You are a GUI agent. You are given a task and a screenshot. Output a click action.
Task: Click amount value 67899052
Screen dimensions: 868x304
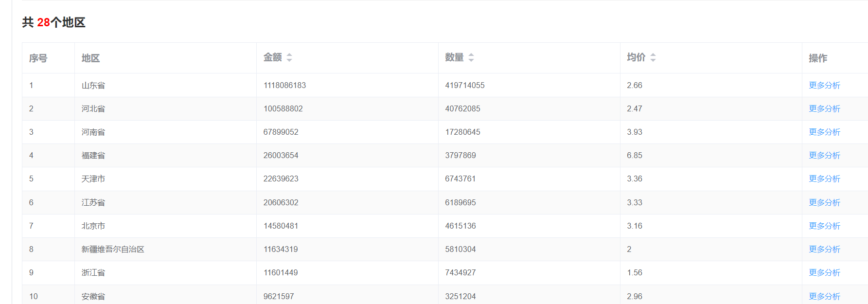pyautogui.click(x=281, y=132)
